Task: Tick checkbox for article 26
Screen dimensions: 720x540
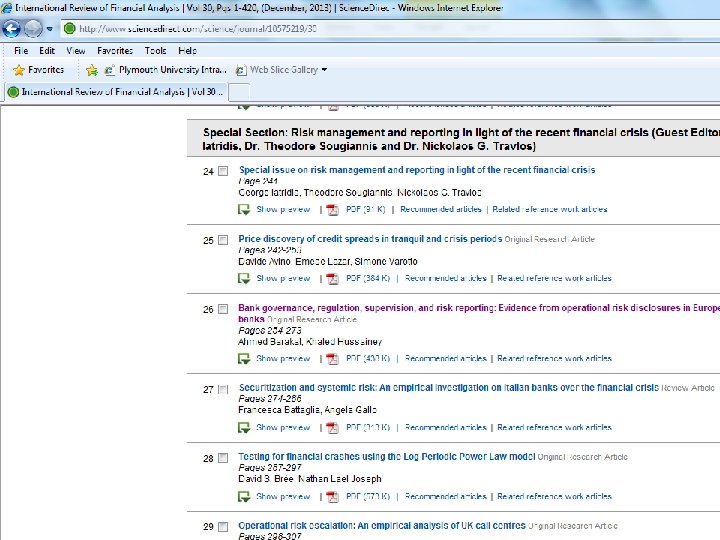Action: pos(223,309)
